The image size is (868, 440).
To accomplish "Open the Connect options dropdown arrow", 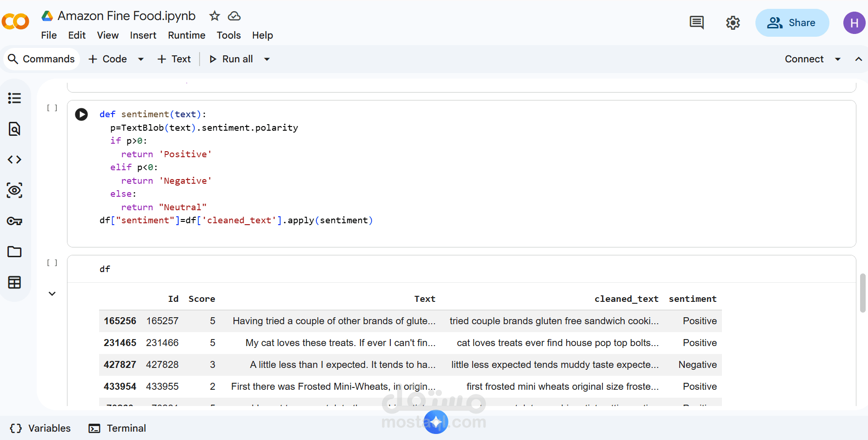I will (x=838, y=59).
